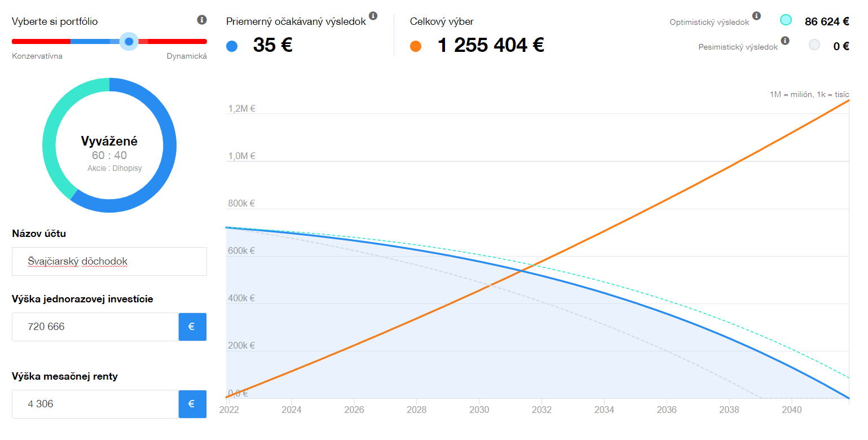This screenshot has height=440, width=868.
Task: Click the portfolio slider handle
Action: [x=129, y=41]
